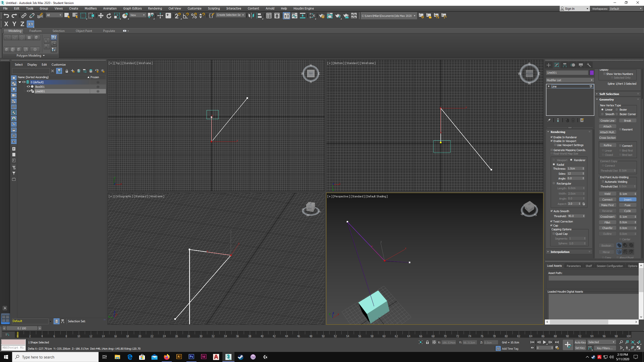
Task: Switch to the Parameters tab in Houdini panel
Action: [x=573, y=266]
